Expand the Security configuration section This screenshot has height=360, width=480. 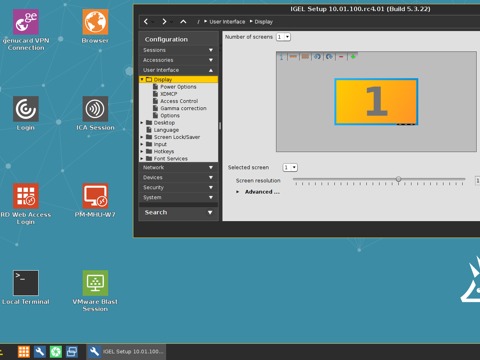pyautogui.click(x=178, y=187)
